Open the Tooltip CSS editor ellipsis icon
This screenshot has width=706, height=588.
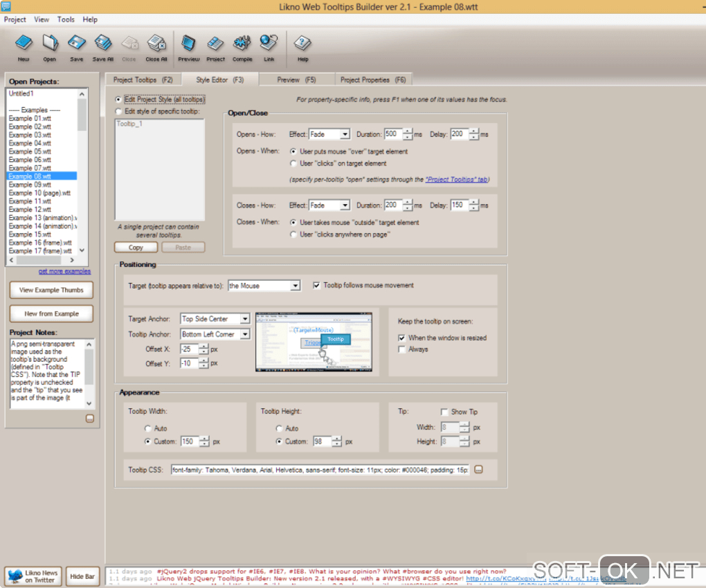tap(478, 470)
